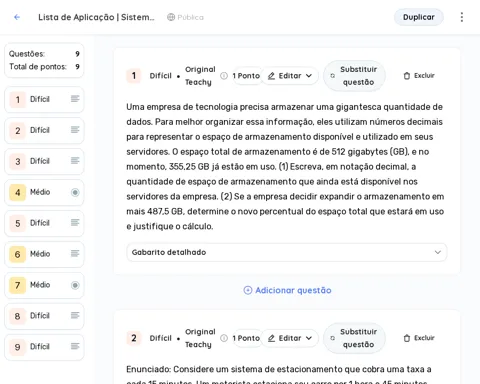480x384 pixels.
Task: Click the Duplicar button
Action: click(x=419, y=17)
